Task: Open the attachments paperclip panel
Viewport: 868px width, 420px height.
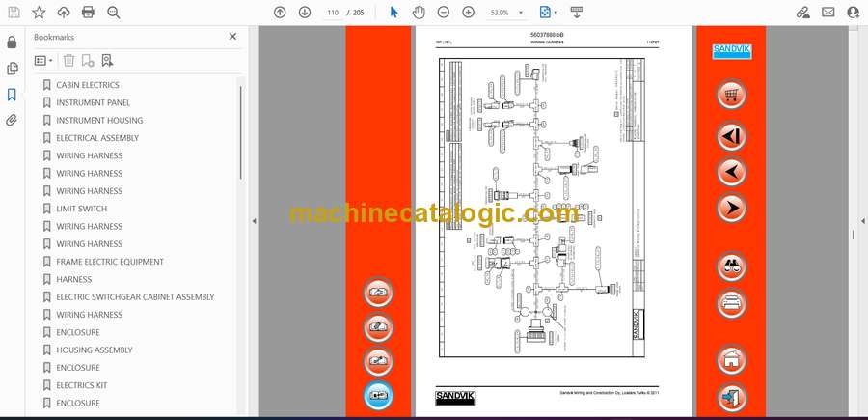Action: 12,121
